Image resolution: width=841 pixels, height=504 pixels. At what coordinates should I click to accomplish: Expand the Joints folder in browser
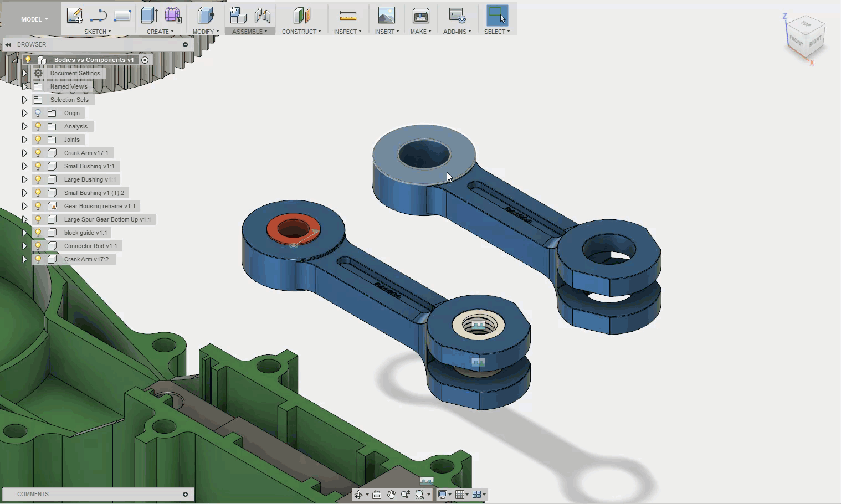(x=24, y=140)
